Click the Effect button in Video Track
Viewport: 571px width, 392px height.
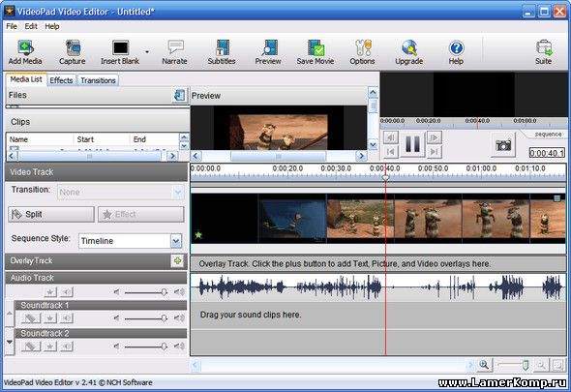click(141, 214)
